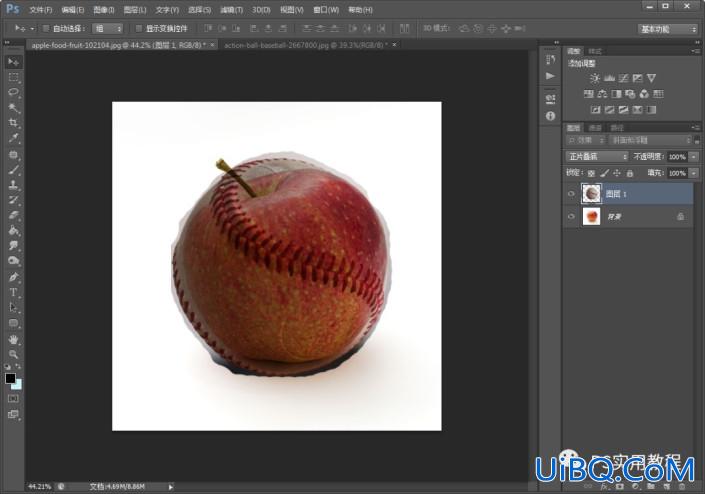The height and width of the screenshot is (494, 705).
Task: Select the Move tool in the toolbox
Action: click(x=13, y=62)
